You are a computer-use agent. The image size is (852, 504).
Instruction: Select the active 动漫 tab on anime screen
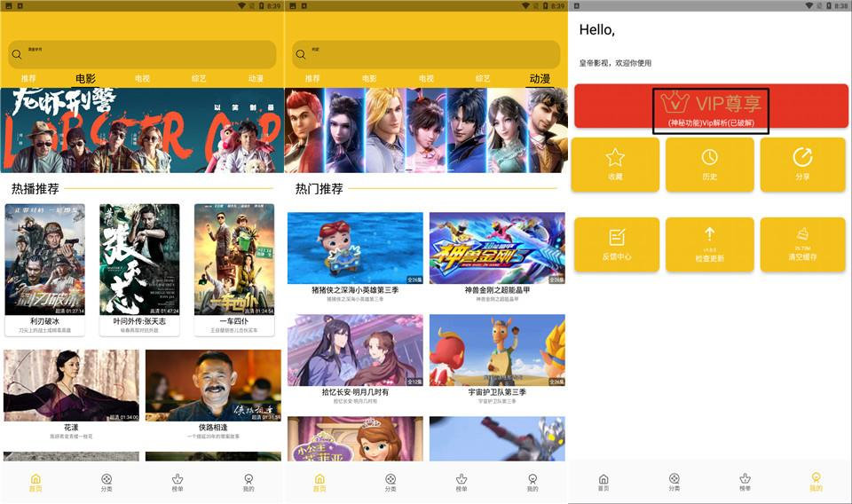click(x=540, y=79)
